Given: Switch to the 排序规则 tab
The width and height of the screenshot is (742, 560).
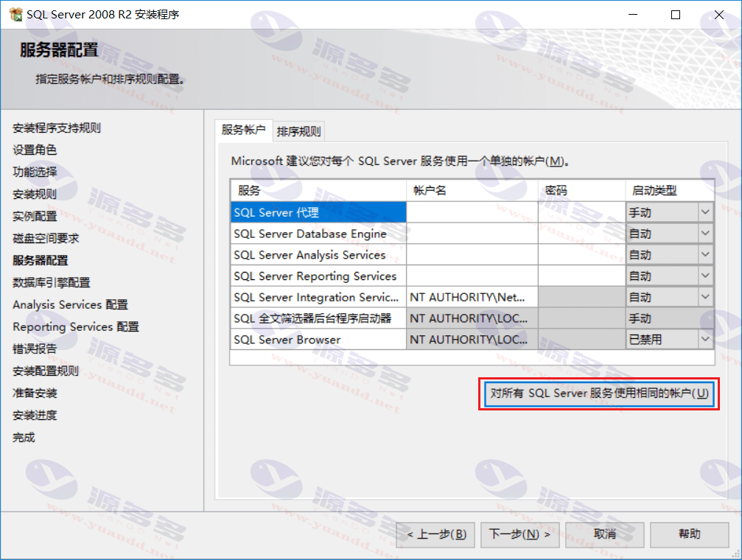Looking at the screenshot, I should pyautogui.click(x=298, y=131).
